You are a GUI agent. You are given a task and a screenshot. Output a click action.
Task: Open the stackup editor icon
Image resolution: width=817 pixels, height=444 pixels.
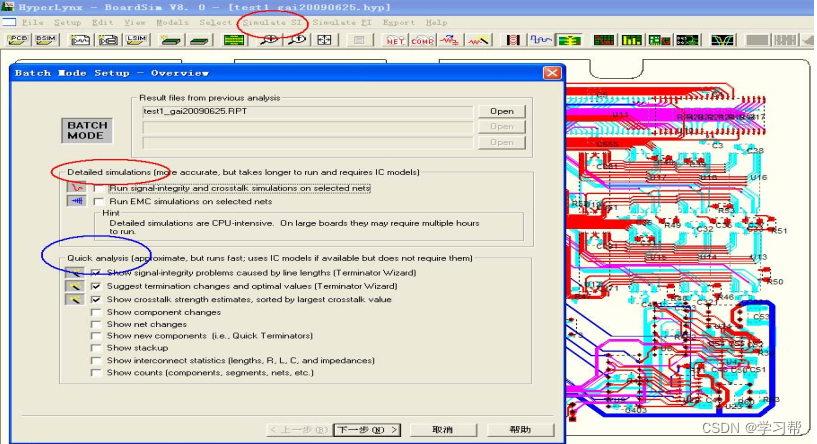[x=234, y=40]
